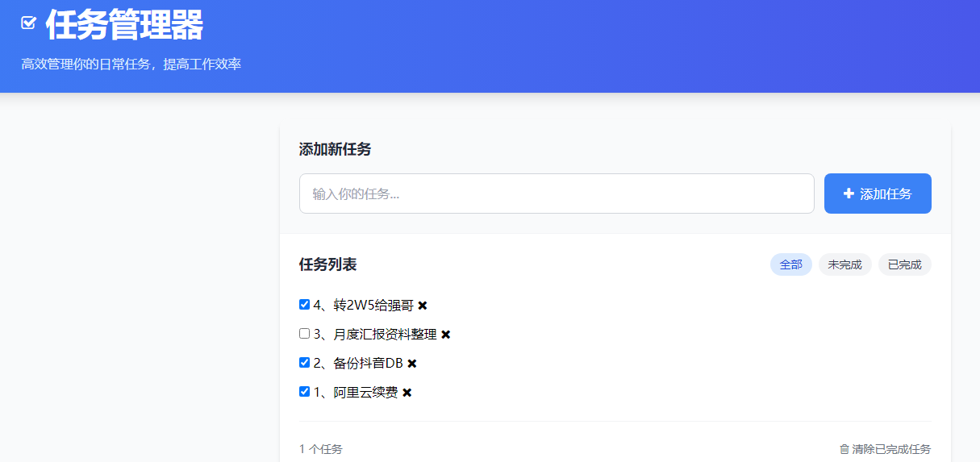The width and height of the screenshot is (980, 462).
Task: Check the 月度汇报资料整理 task checkbox
Action: tap(304, 333)
